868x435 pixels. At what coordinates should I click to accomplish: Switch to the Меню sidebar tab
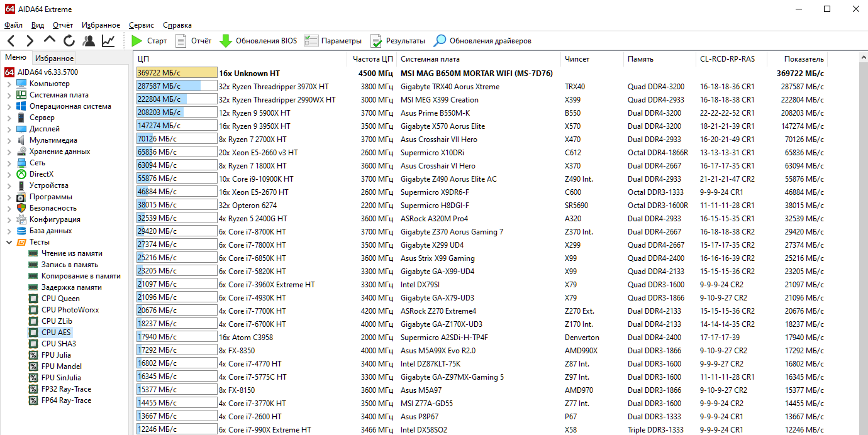pyautogui.click(x=16, y=58)
